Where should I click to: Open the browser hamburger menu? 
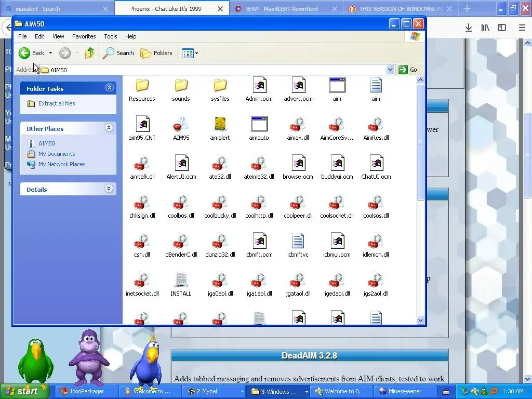(x=522, y=28)
